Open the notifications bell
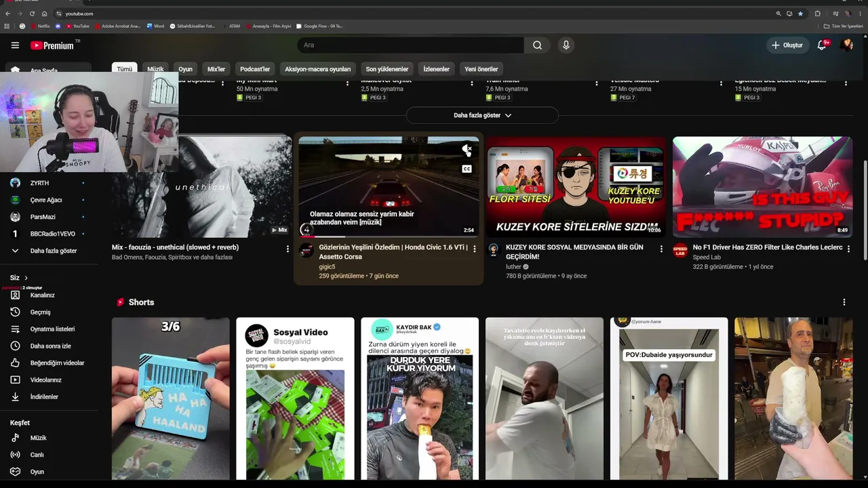Viewport: 868px width, 488px height. [822, 45]
